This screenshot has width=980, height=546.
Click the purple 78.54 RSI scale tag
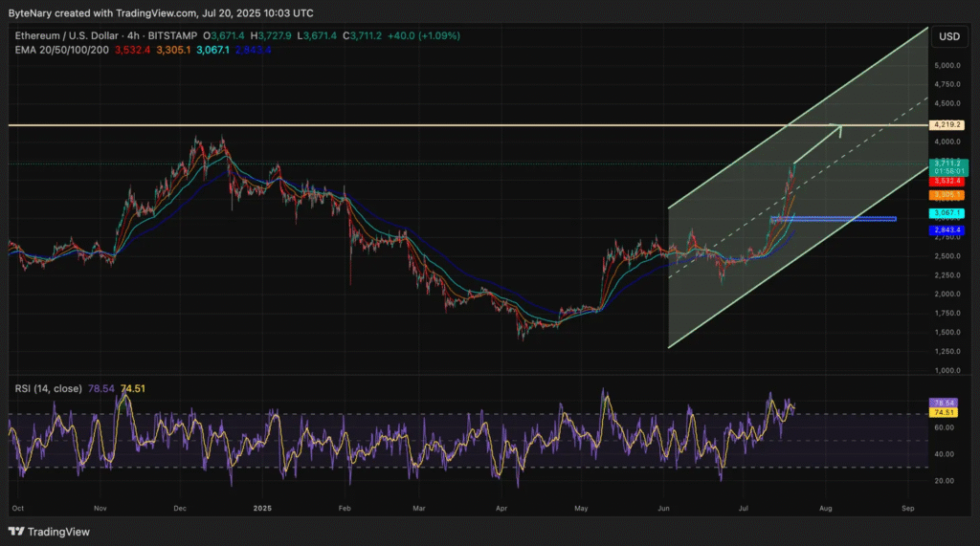[x=947, y=404]
